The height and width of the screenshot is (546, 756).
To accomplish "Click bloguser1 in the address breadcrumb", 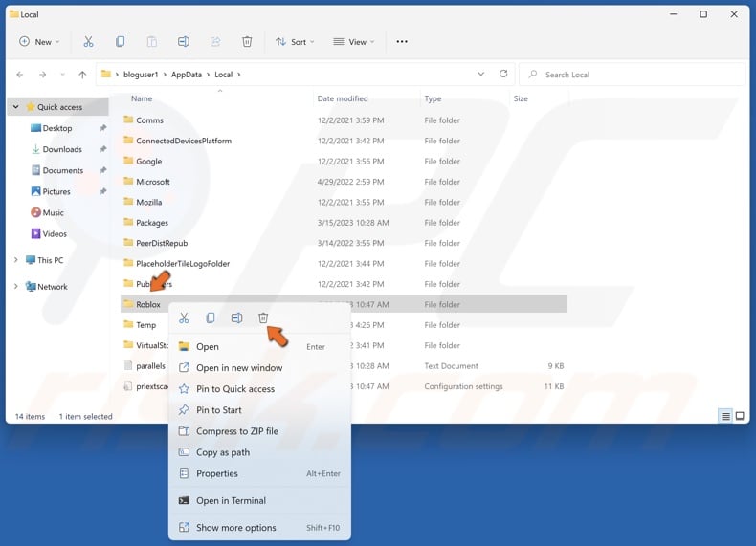I will point(141,75).
